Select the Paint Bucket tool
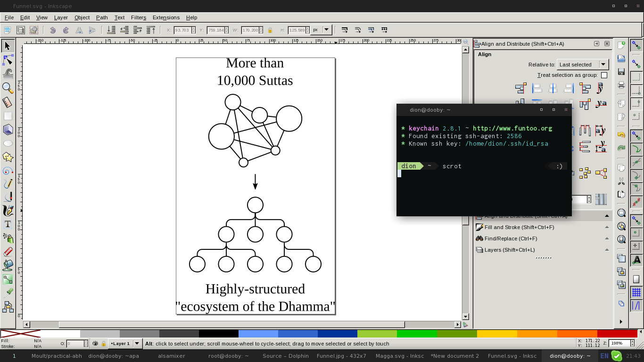The image size is (644, 362). coord(8,265)
